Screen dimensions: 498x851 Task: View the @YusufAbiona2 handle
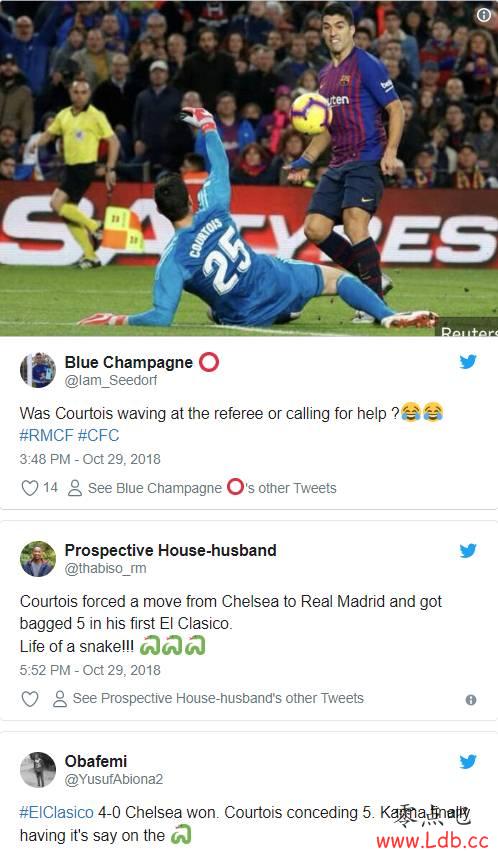click(113, 779)
